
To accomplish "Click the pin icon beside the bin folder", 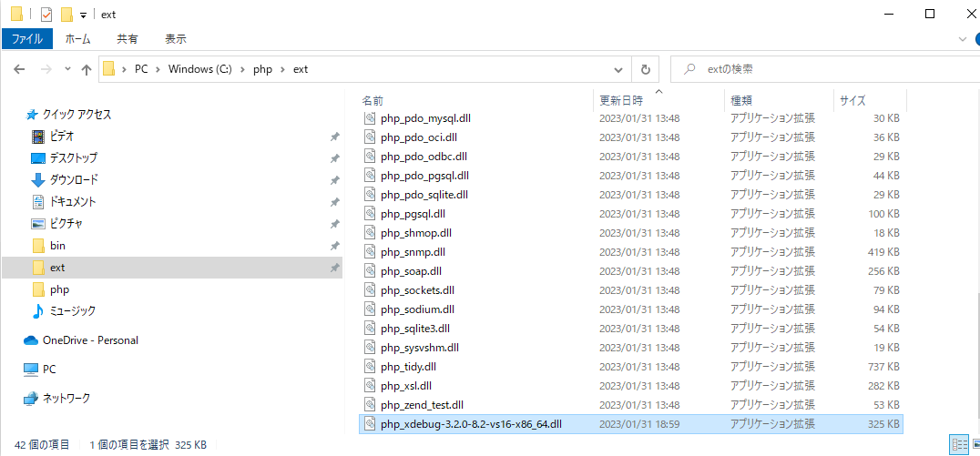I will pos(335,246).
